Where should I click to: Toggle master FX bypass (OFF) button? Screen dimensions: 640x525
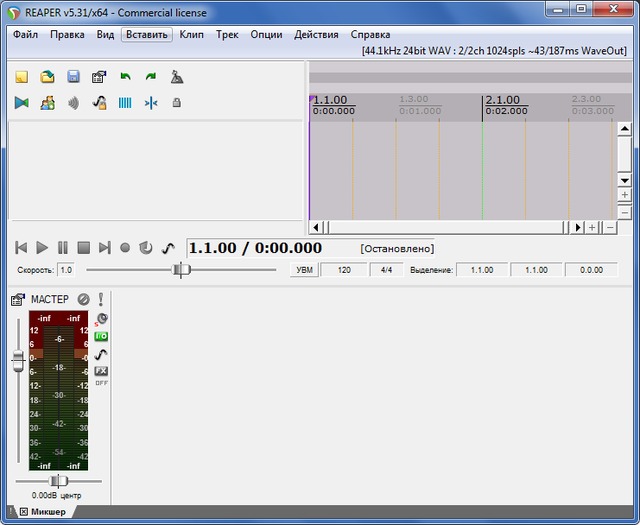pyautogui.click(x=101, y=382)
